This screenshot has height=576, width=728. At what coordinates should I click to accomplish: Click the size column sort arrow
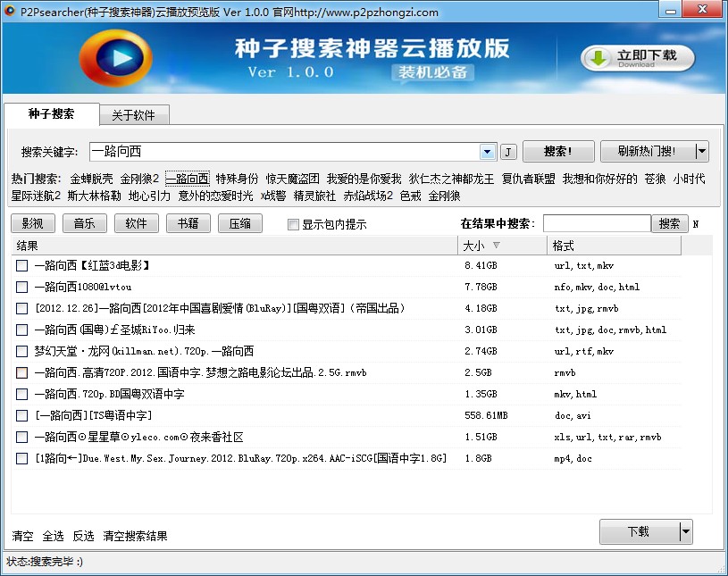[497, 245]
